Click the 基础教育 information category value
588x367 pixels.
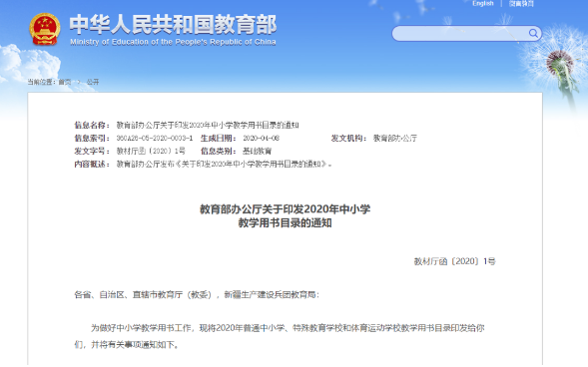[x=257, y=151]
